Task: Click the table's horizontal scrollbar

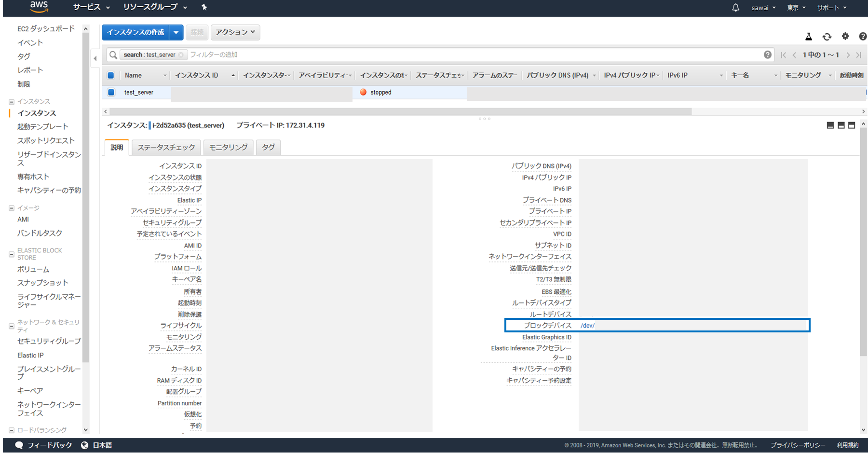Action: (401, 111)
